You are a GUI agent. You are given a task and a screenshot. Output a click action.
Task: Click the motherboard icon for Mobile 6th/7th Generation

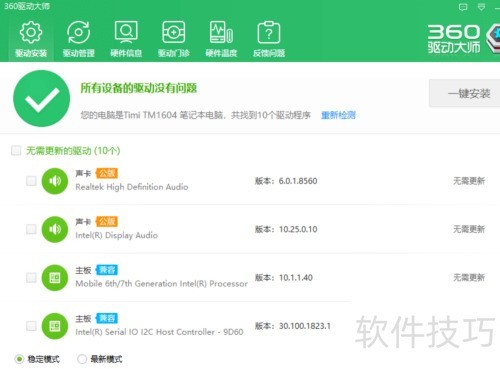55,278
